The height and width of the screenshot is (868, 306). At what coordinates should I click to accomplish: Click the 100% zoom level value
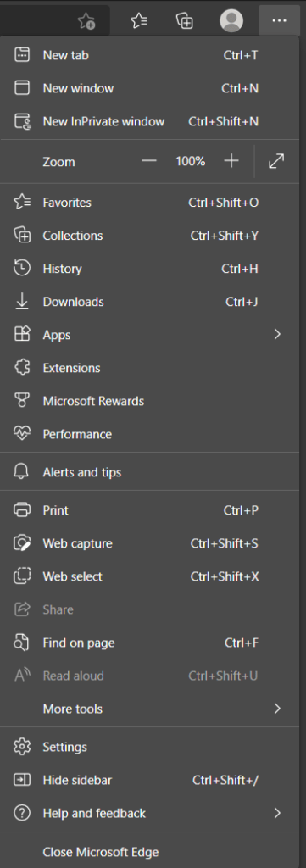pyautogui.click(x=191, y=161)
